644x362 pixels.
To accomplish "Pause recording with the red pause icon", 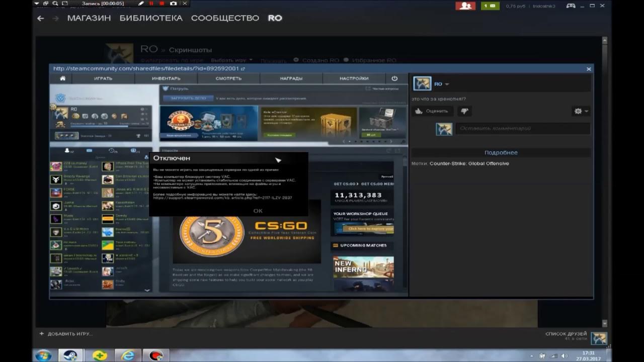I will [x=151, y=4].
